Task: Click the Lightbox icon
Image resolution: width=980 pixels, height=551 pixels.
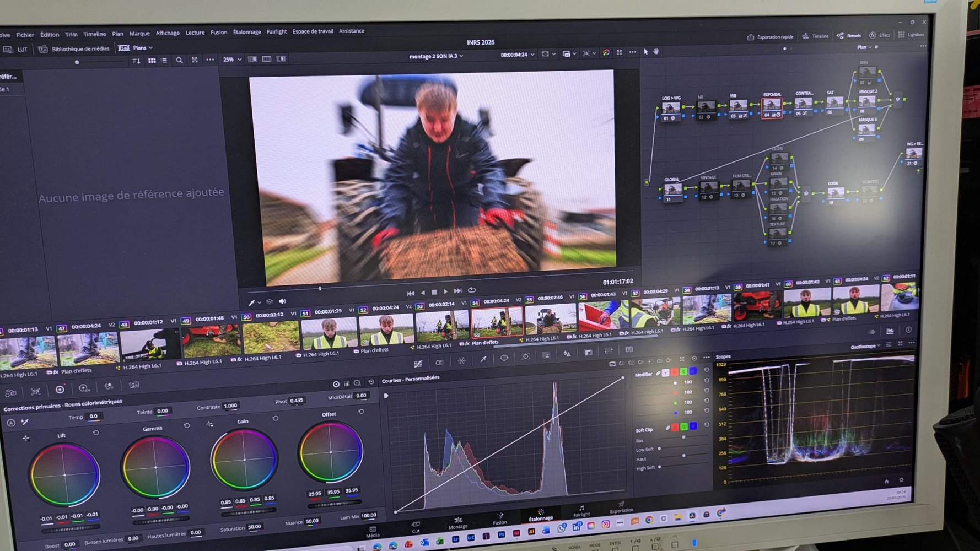Action: point(901,35)
